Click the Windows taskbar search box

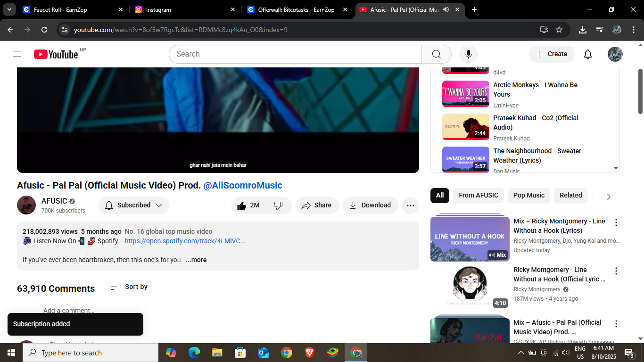pos(91,353)
